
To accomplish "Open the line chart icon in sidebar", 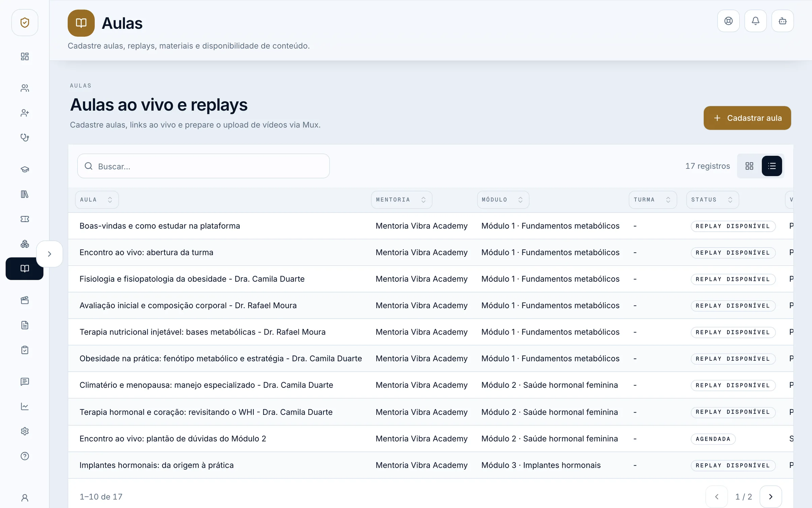I will [25, 406].
